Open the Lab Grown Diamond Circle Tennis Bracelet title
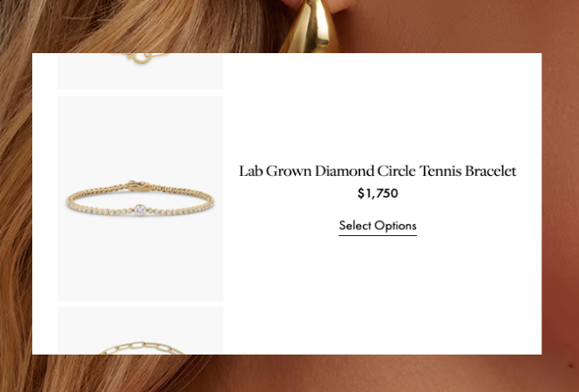 378,171
